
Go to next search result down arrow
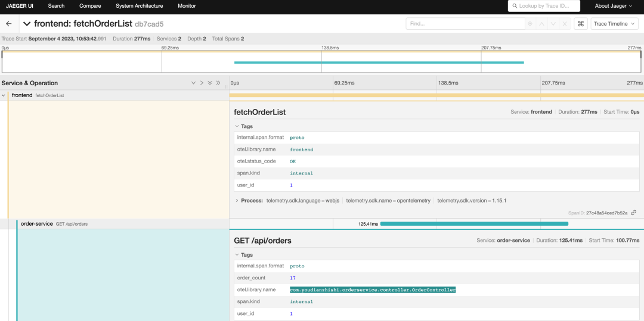(x=553, y=24)
